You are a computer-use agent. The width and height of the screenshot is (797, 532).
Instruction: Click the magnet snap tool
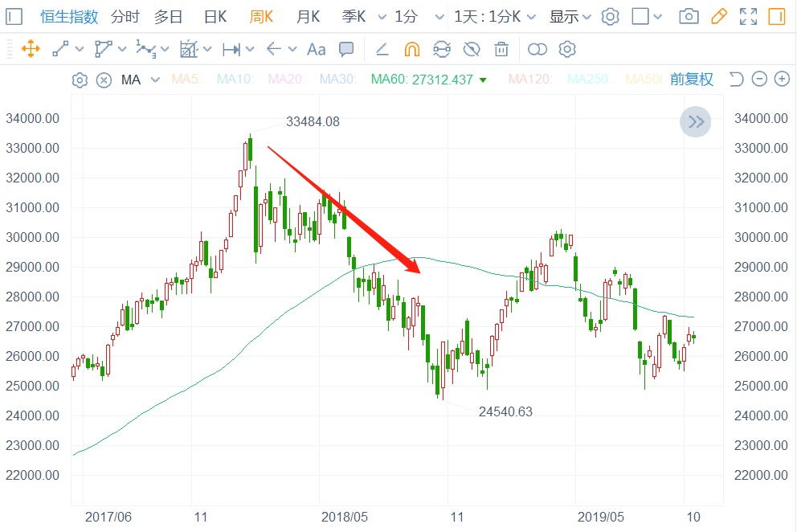(411, 49)
